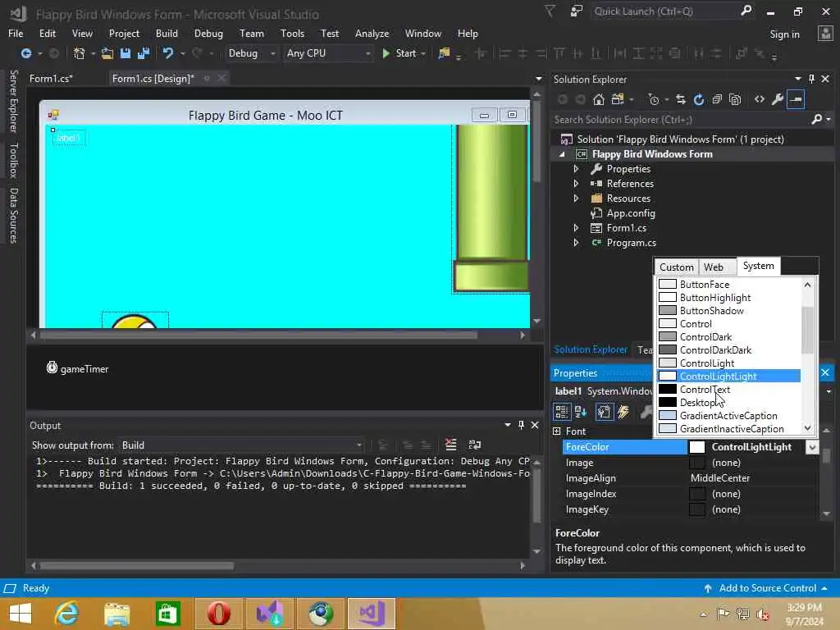Open the Tools menu
The height and width of the screenshot is (630, 840).
tap(292, 33)
